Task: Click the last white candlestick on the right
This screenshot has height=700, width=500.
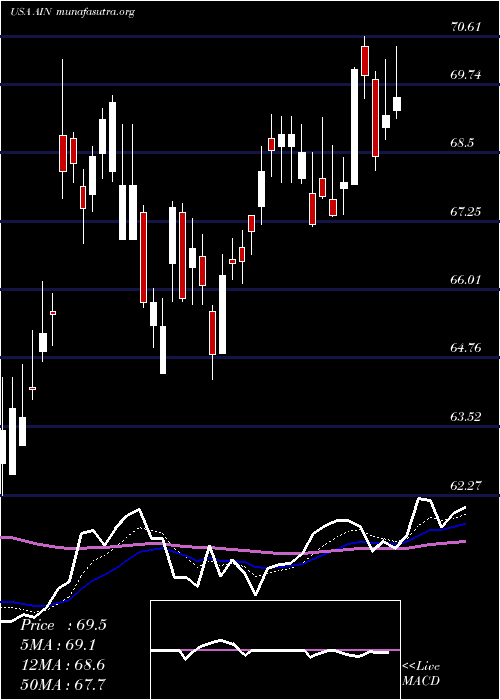Action: coord(396,104)
